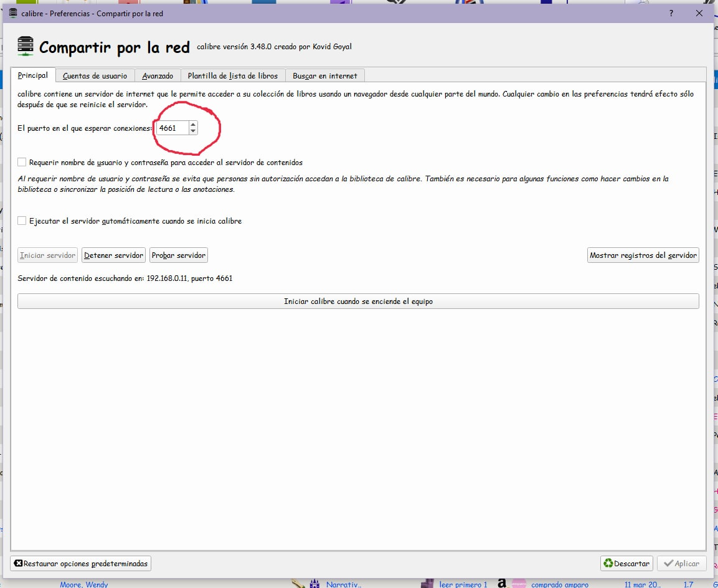
Task: Click the Amazon 'a' icon in background window
Action: coord(502,583)
